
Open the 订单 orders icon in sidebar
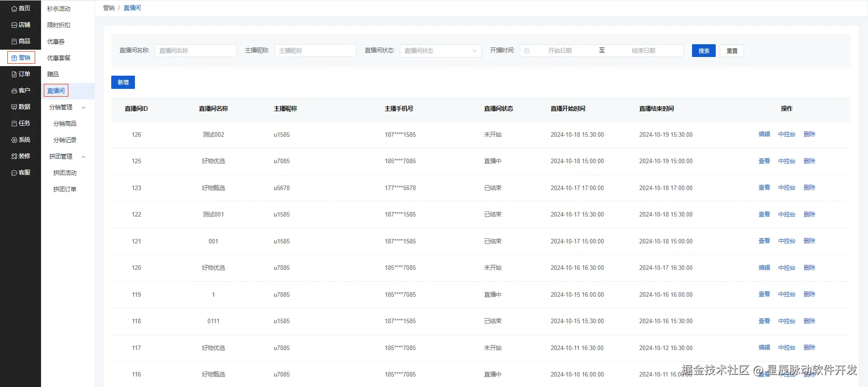[x=14, y=74]
